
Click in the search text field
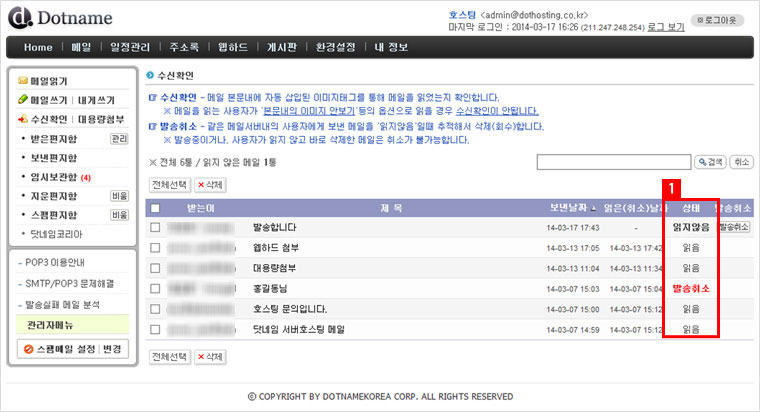click(613, 162)
